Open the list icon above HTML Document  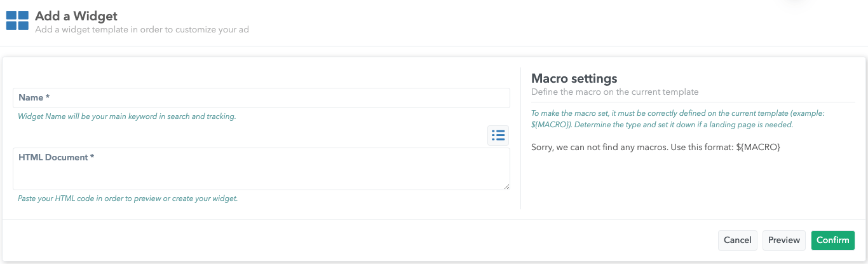[498, 135]
